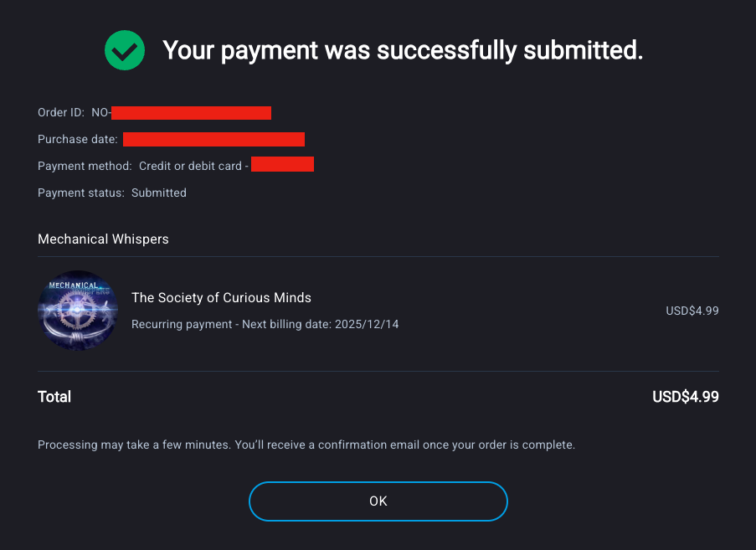Image resolution: width=756 pixels, height=550 pixels.
Task: Click the redacted card number
Action: pyautogui.click(x=282, y=165)
